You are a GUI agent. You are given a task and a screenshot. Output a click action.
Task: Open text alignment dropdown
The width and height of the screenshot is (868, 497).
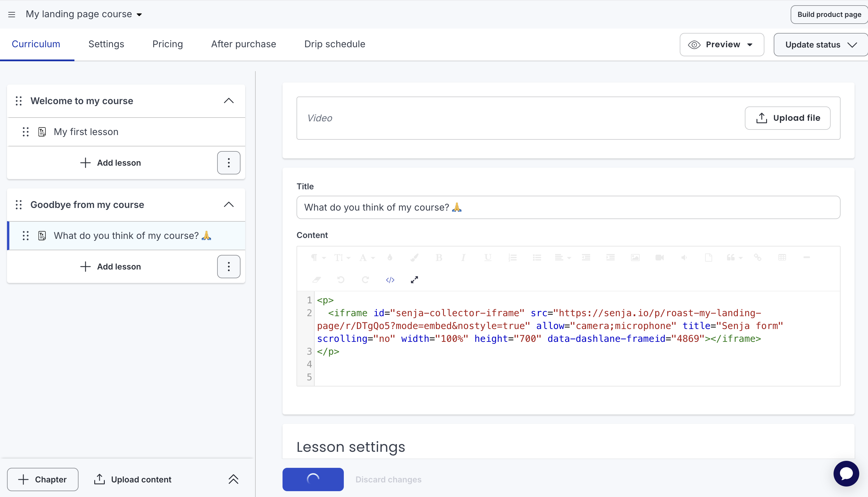pos(562,258)
